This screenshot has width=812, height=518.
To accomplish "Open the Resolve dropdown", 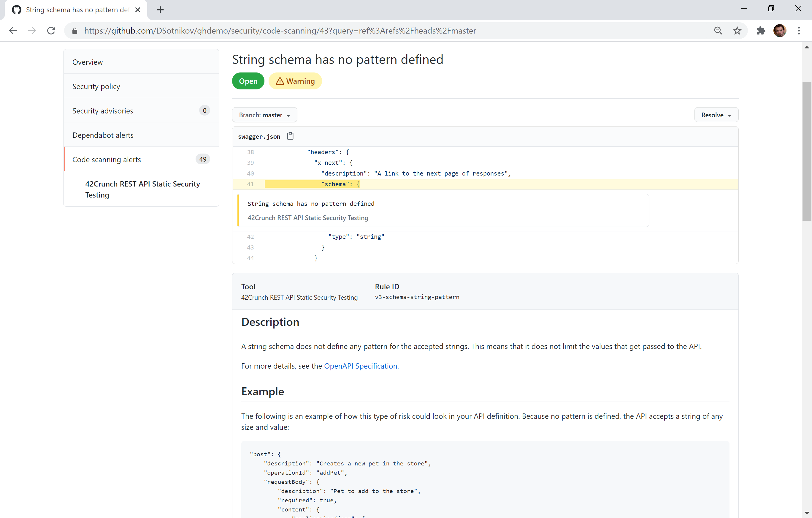I will pyautogui.click(x=716, y=115).
